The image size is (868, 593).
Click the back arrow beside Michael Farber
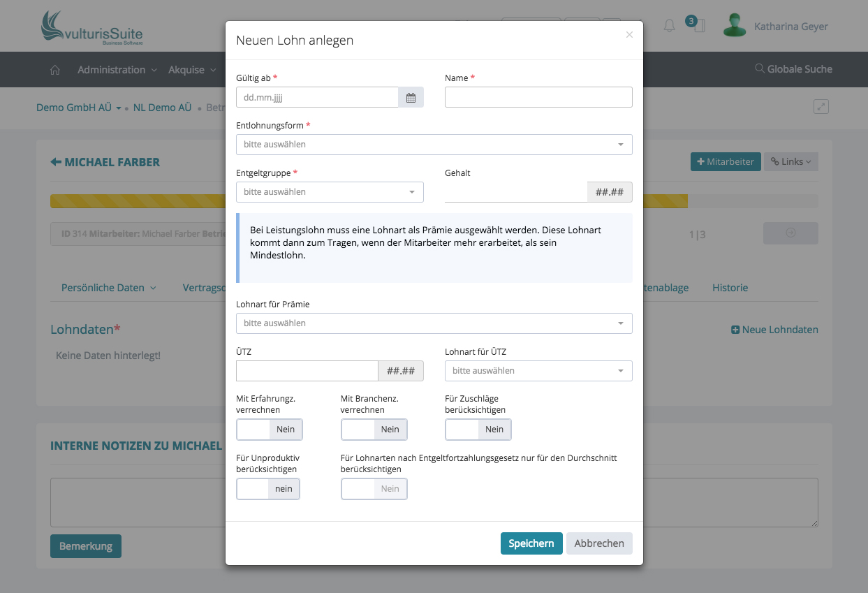pos(56,162)
